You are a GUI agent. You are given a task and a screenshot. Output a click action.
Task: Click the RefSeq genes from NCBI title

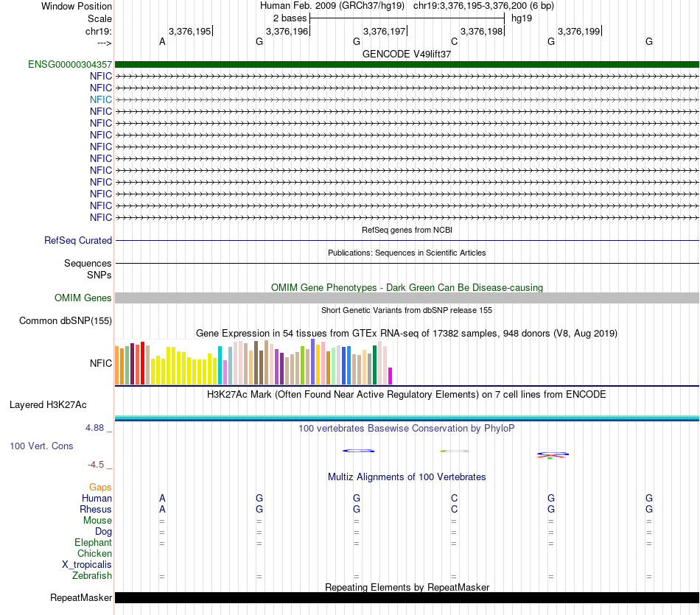(x=407, y=230)
